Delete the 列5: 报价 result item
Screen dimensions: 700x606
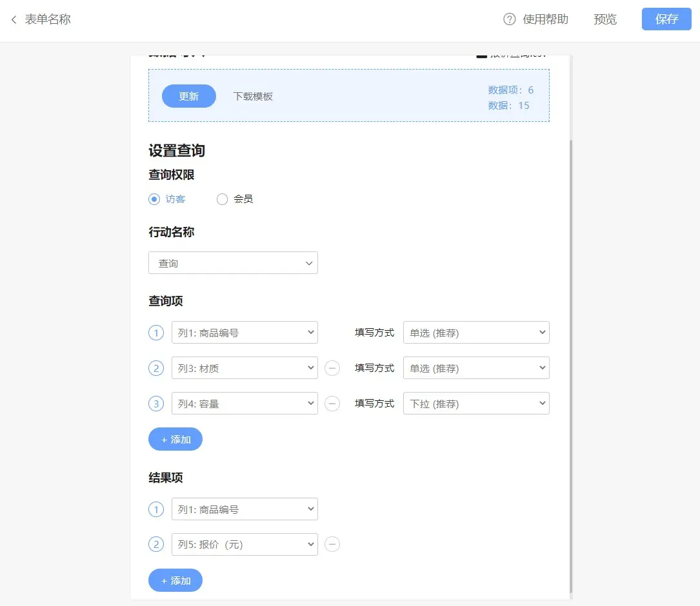click(332, 544)
